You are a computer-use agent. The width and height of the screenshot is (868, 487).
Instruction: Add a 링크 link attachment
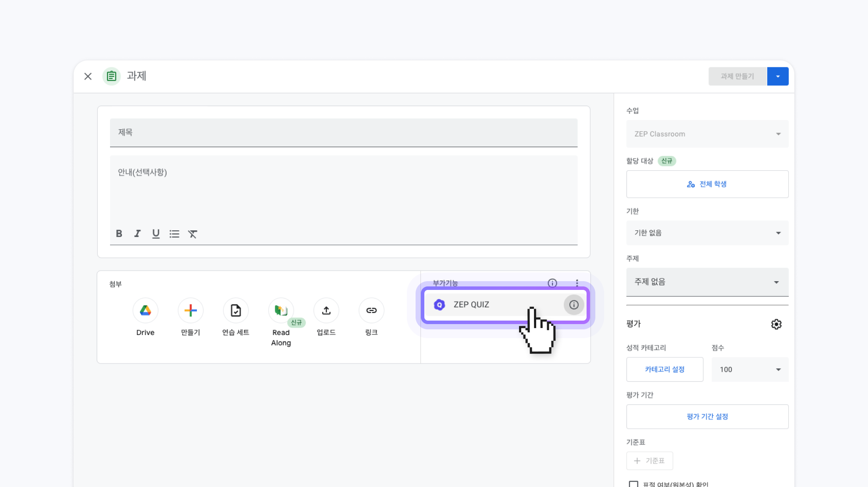[x=371, y=311]
